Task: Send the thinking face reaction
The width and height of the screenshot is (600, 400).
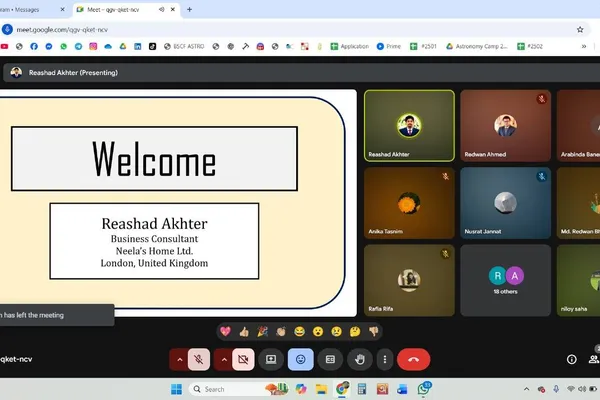Action: click(355, 331)
